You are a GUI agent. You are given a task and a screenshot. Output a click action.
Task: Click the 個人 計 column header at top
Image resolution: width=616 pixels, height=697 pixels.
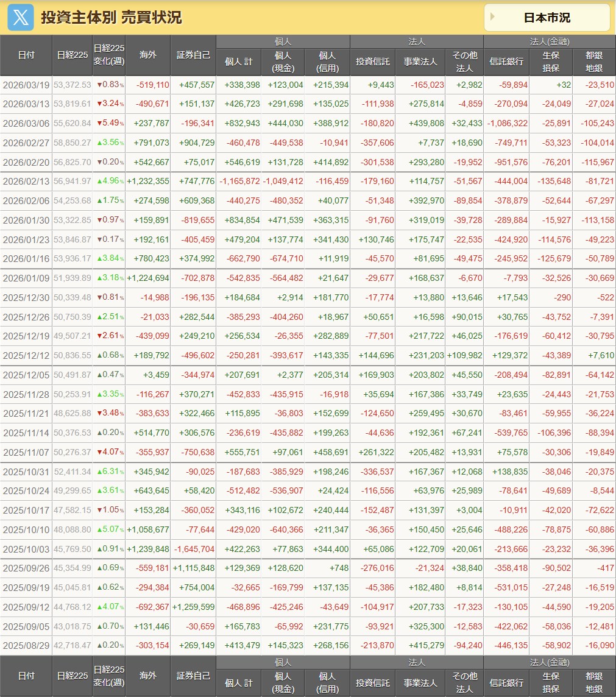click(x=238, y=62)
